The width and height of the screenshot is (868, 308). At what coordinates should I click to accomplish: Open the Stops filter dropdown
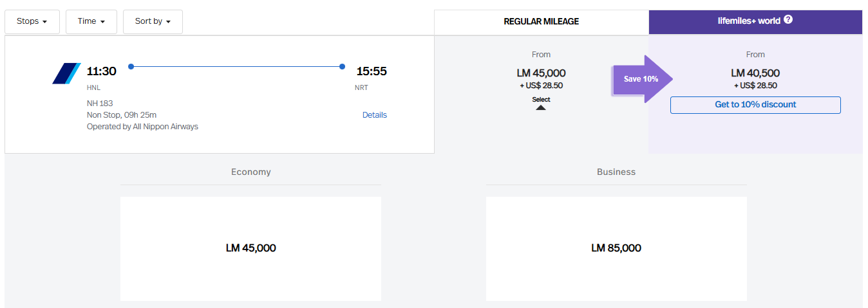point(32,21)
